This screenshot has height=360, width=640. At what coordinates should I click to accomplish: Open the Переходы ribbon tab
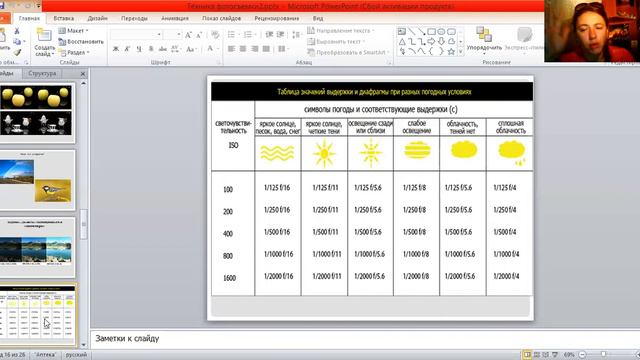pyautogui.click(x=134, y=18)
